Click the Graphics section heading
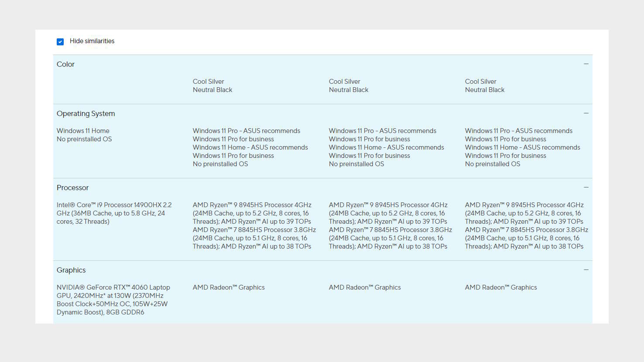This screenshot has height=362, width=644. (71, 270)
